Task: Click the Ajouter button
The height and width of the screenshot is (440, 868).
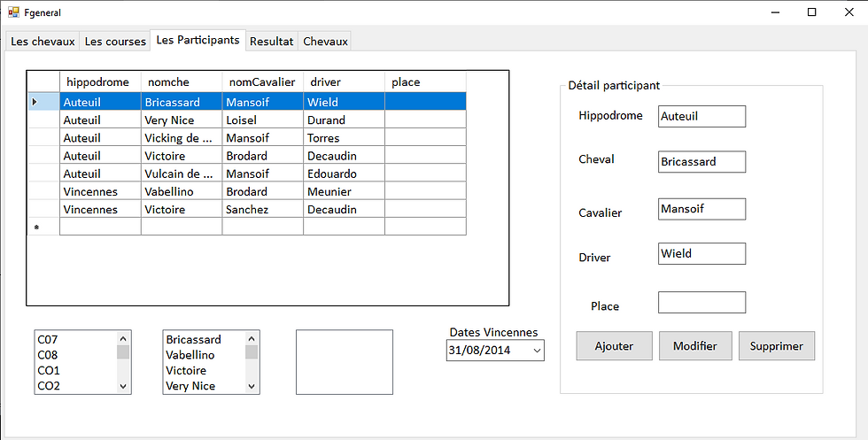Action: (x=614, y=346)
